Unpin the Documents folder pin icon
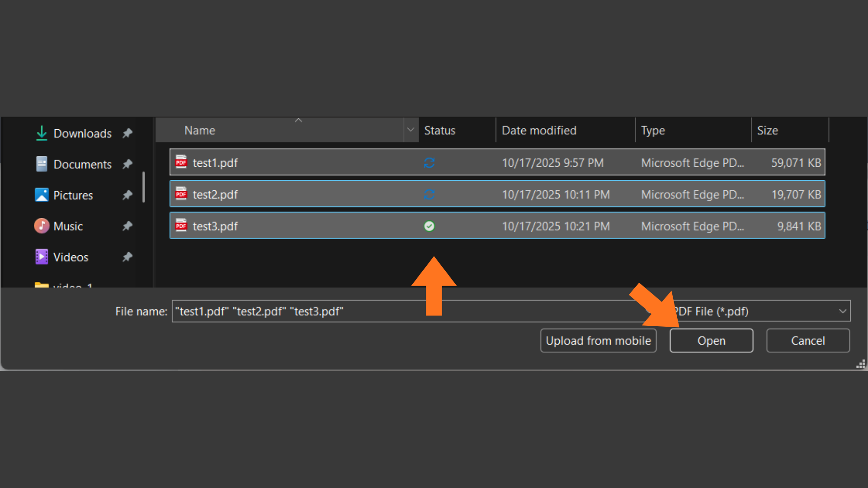 pyautogui.click(x=127, y=164)
